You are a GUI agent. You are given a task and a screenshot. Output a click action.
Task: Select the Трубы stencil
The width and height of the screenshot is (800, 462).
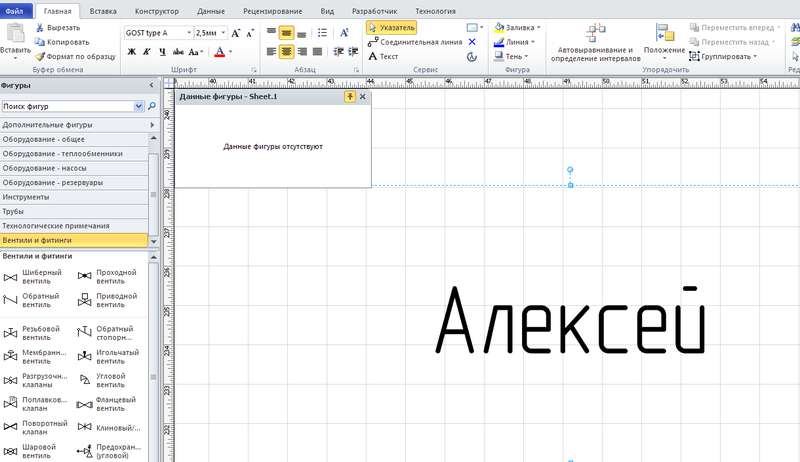tap(74, 211)
